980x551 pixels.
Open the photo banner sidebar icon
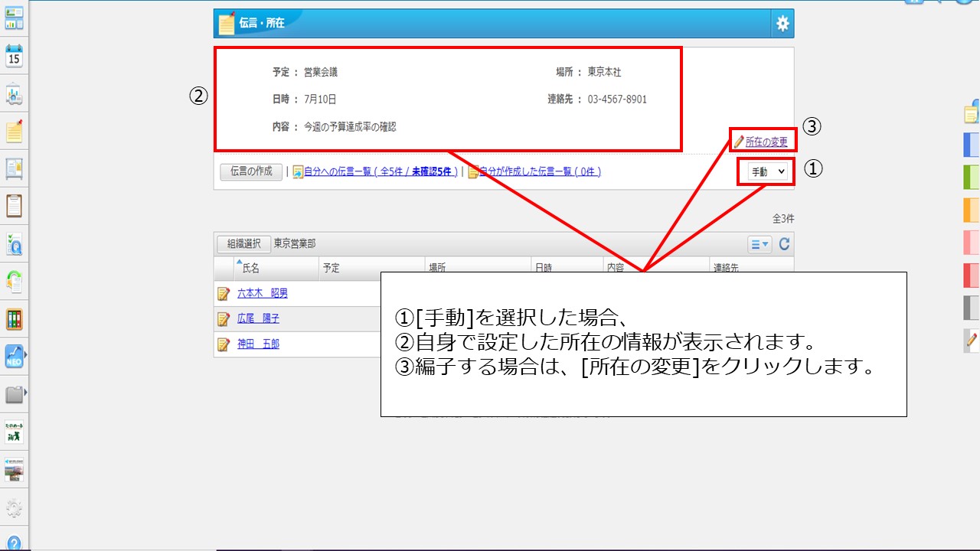click(14, 470)
